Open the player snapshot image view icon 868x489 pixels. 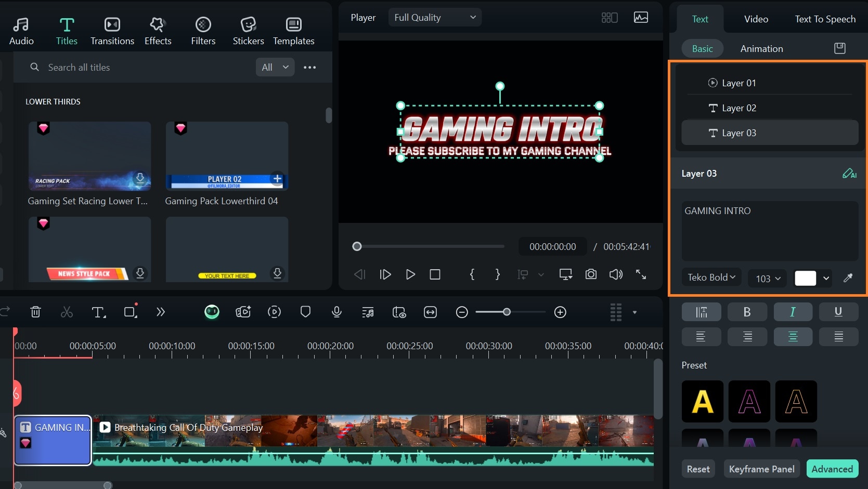(641, 17)
